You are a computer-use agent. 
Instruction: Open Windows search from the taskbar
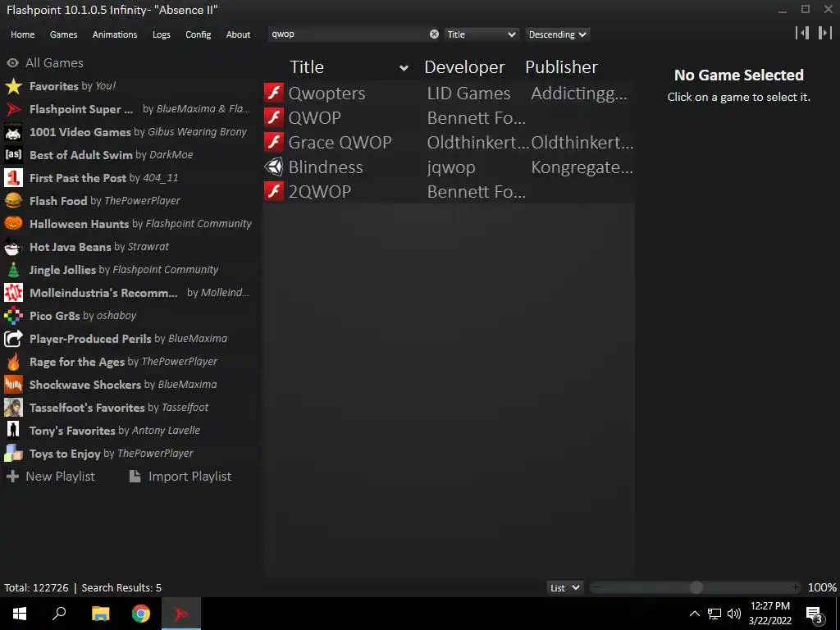coord(59,614)
